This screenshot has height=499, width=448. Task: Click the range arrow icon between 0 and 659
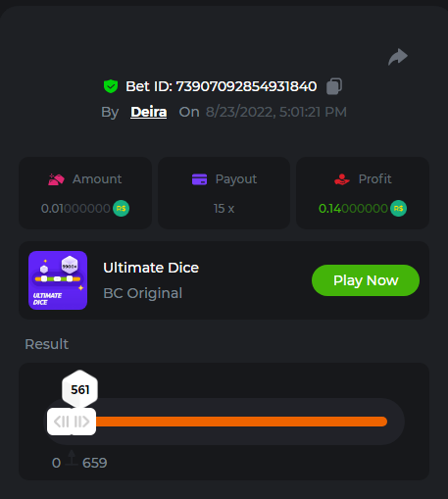pyautogui.click(x=72, y=458)
